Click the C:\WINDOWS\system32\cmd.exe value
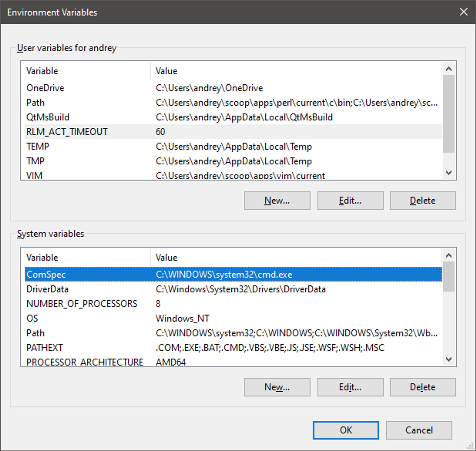This screenshot has width=476, height=451. click(224, 274)
